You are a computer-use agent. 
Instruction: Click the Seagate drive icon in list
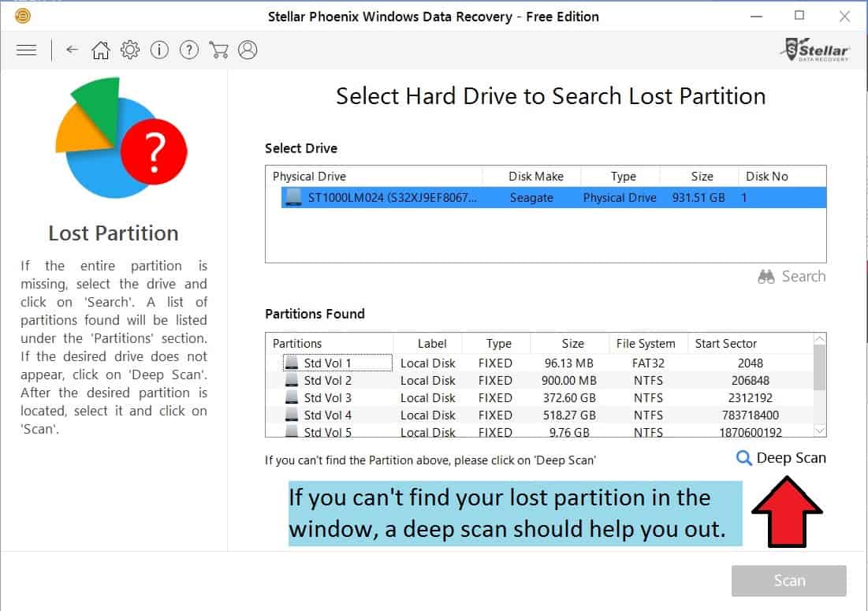293,197
